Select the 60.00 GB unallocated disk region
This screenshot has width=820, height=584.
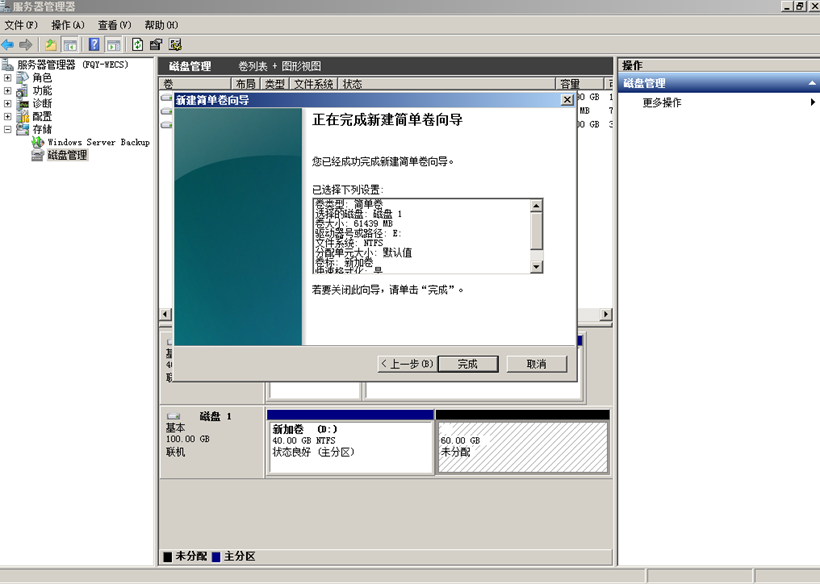coord(522,446)
